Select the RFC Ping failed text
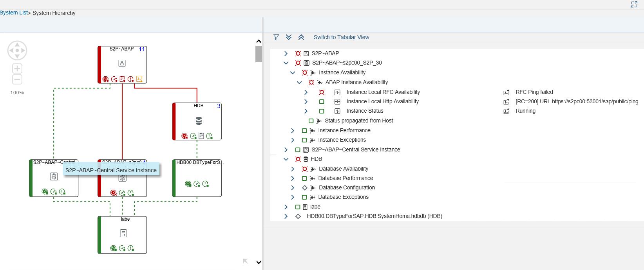 click(534, 92)
